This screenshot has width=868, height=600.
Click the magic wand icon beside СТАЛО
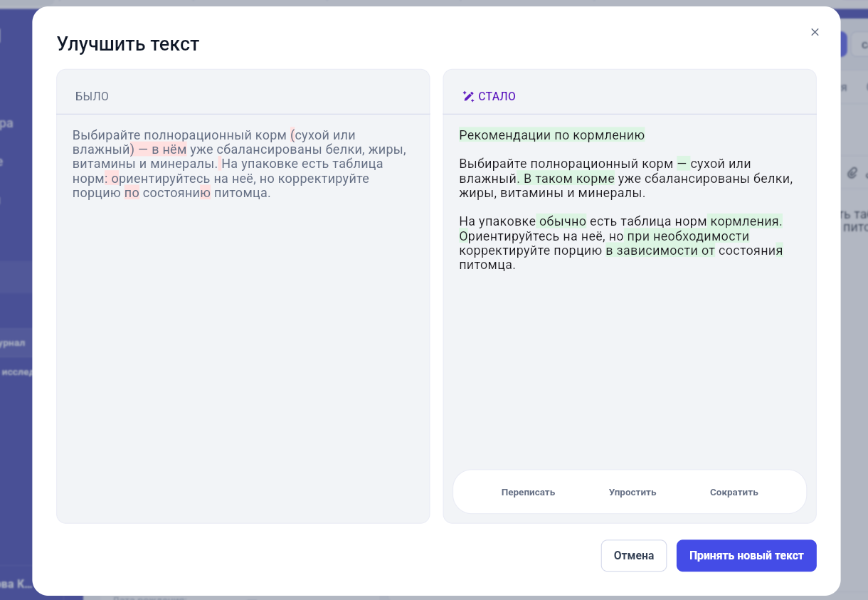[x=467, y=96]
